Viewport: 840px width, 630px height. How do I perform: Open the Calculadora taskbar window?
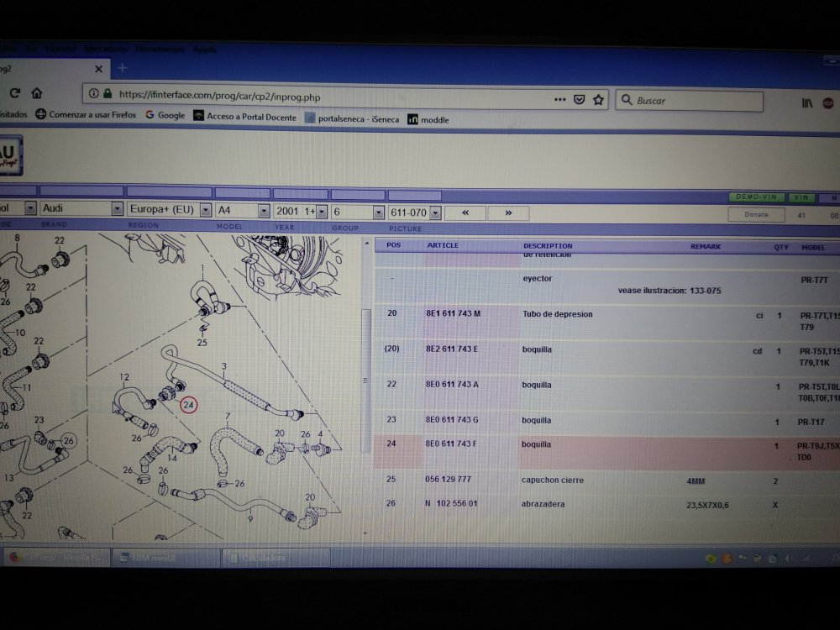tap(276, 558)
